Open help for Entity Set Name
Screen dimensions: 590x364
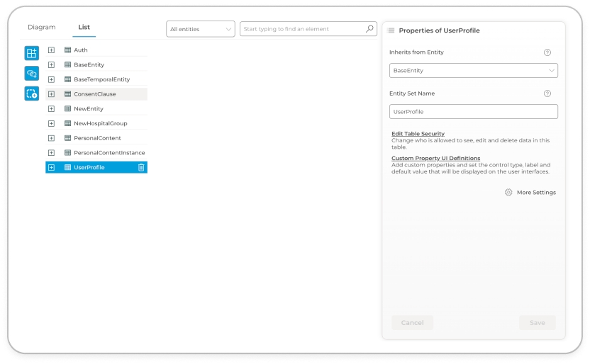tap(547, 93)
